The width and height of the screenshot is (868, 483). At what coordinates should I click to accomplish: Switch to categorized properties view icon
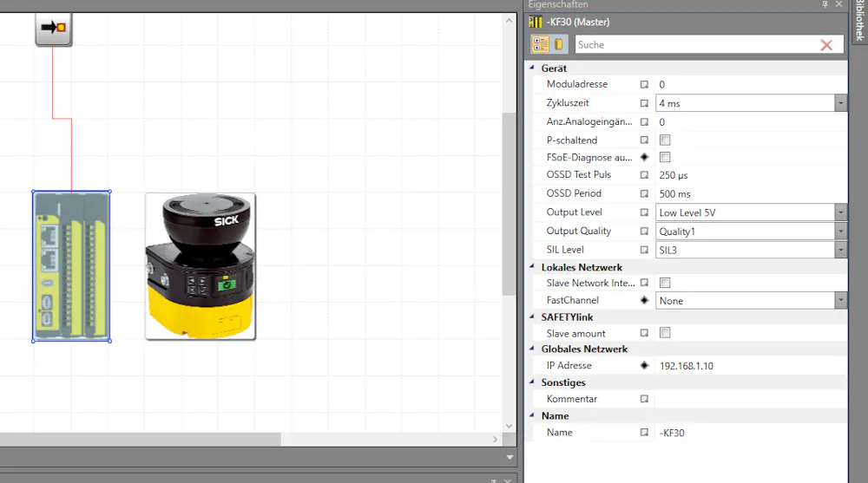540,44
